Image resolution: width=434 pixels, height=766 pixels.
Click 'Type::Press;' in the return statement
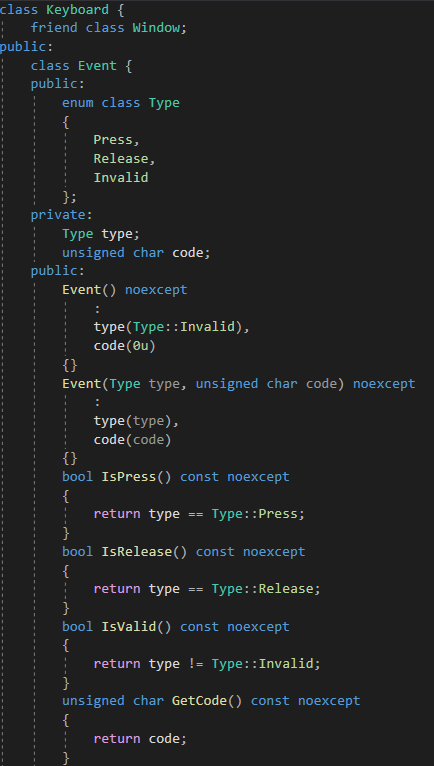coord(258,514)
